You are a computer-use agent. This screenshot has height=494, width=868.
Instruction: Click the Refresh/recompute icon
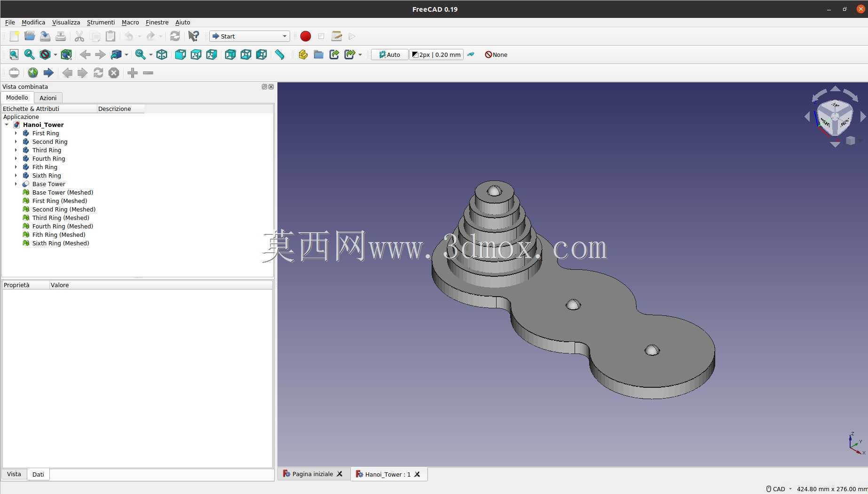175,36
